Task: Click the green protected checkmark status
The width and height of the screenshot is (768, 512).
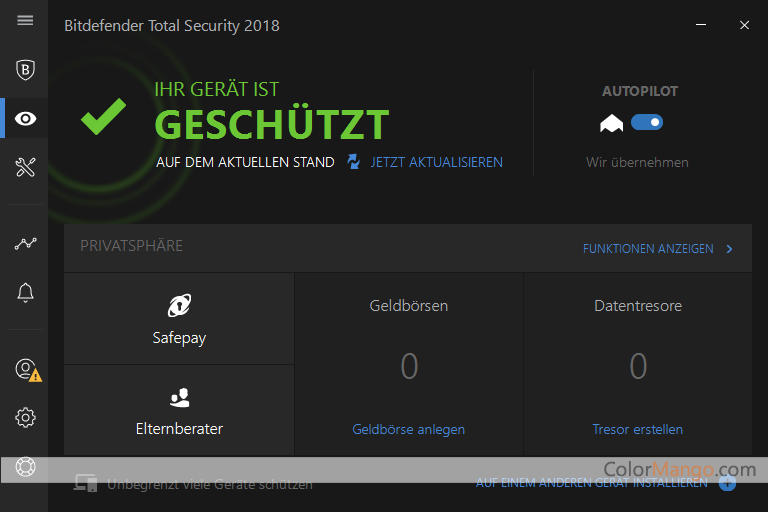Action: 103,117
